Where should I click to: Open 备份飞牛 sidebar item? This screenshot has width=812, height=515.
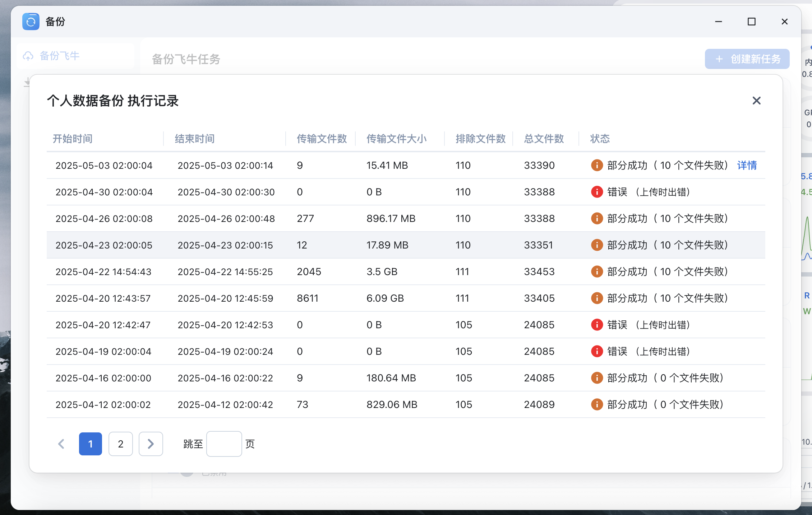pyautogui.click(x=75, y=56)
